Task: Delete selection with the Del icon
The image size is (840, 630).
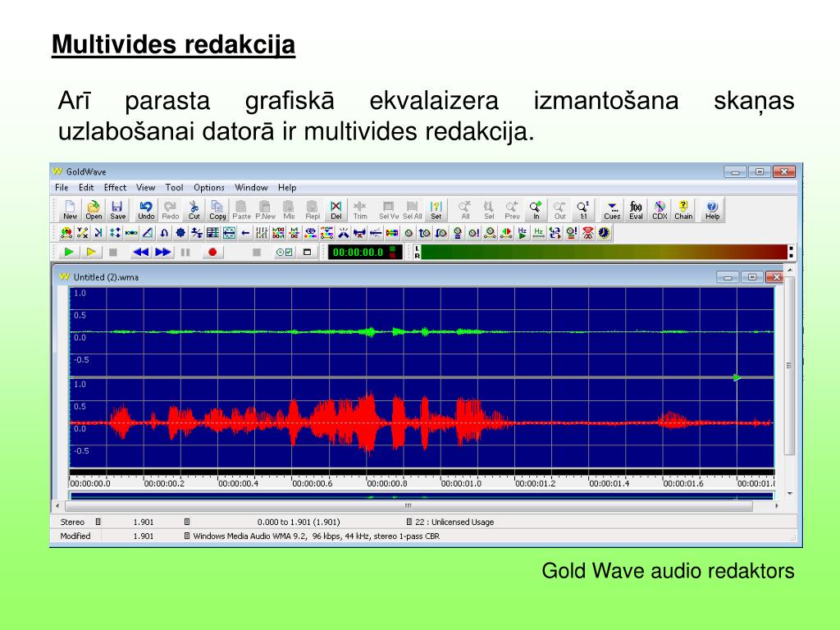Action: (336, 209)
